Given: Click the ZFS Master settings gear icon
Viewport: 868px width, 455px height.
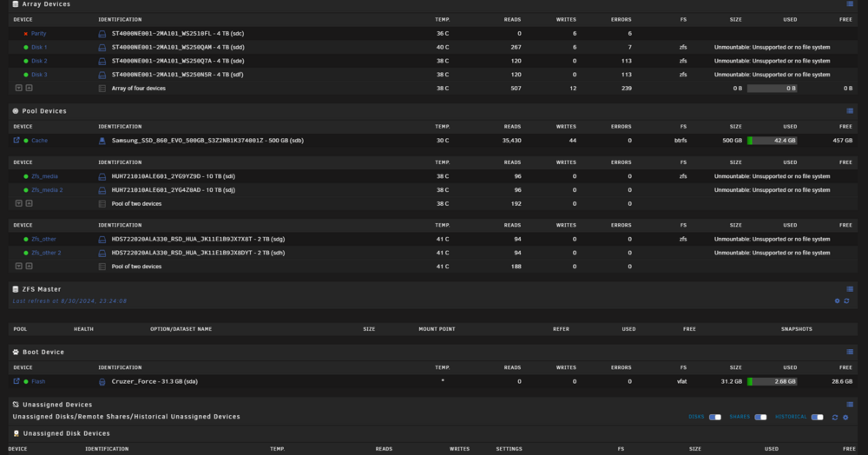Looking at the screenshot, I should pos(837,301).
